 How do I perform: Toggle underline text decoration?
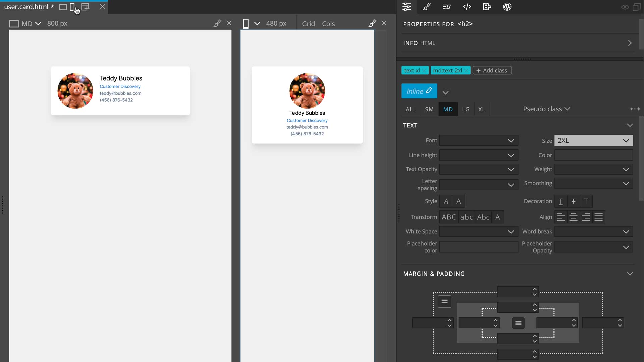tap(561, 201)
